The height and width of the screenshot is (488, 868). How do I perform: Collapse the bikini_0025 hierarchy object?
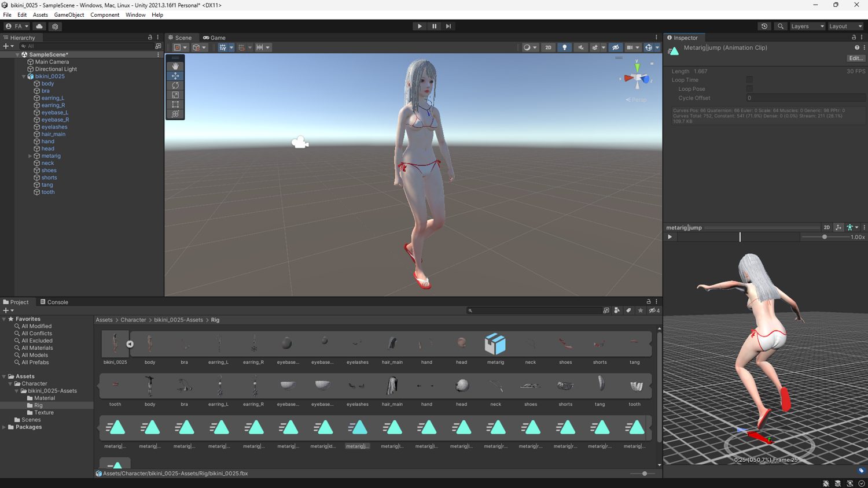(x=24, y=76)
